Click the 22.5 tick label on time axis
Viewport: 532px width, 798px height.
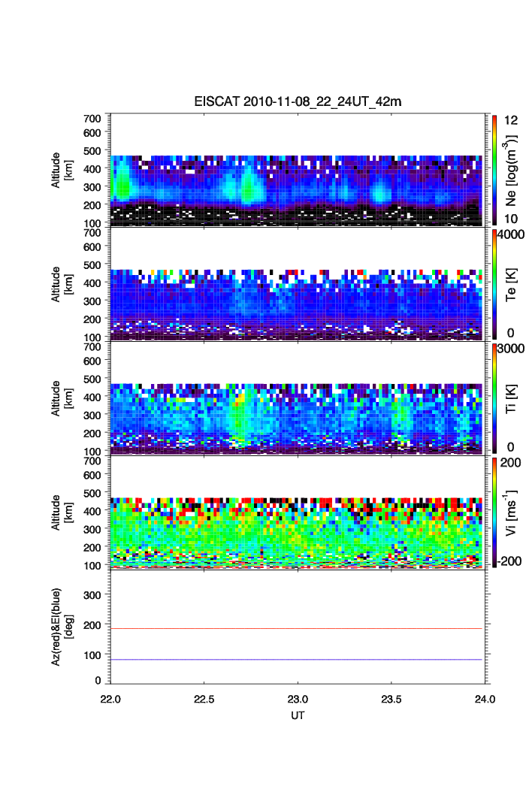click(204, 699)
